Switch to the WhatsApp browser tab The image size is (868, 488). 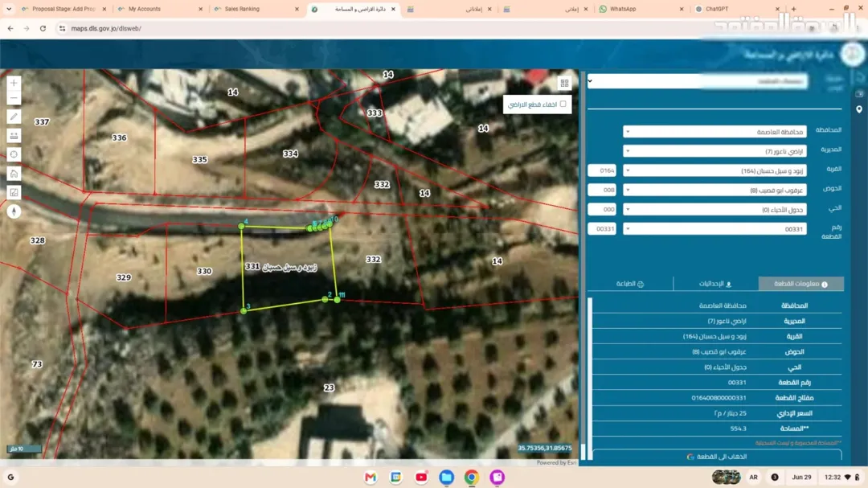pyautogui.click(x=641, y=9)
